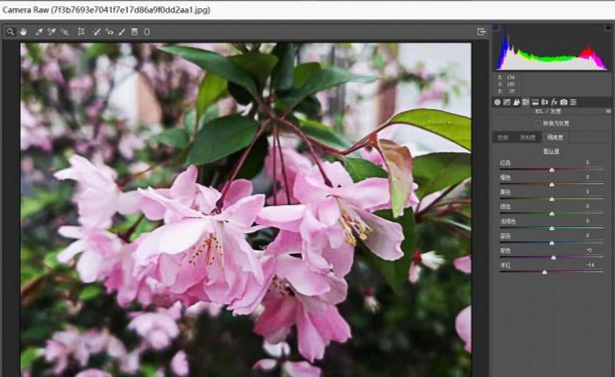Open the HSL panel flyout menu
The height and width of the screenshot is (377, 615).
point(608,111)
